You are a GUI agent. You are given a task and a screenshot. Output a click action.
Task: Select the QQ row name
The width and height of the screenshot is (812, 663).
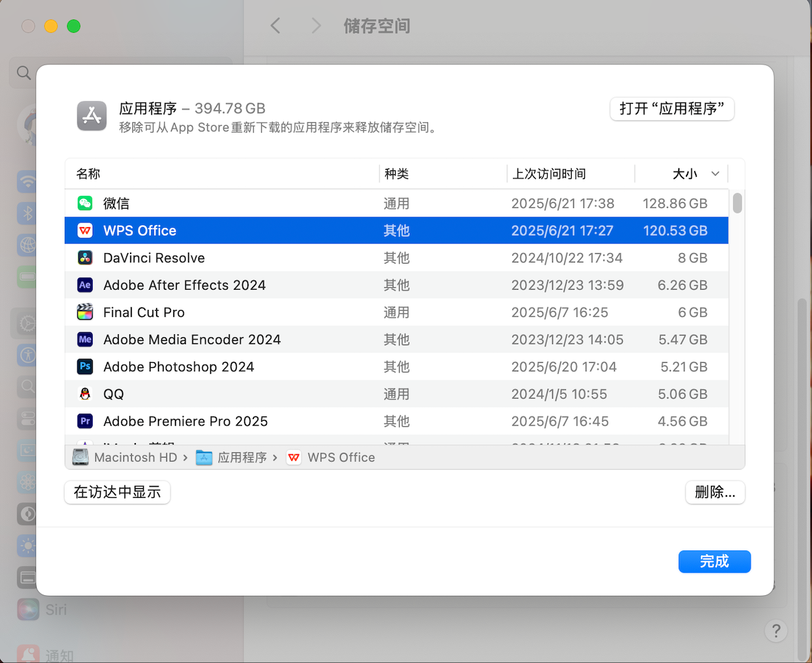click(x=114, y=394)
